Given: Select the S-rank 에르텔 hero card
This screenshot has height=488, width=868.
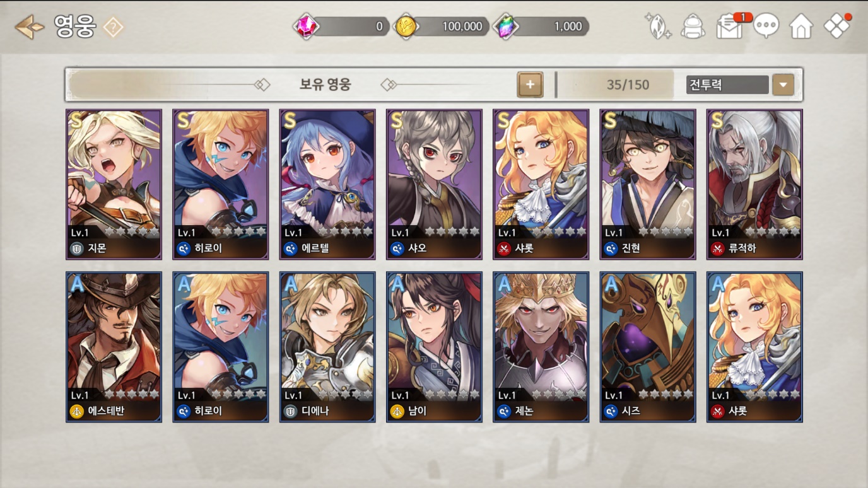Looking at the screenshot, I should click(327, 184).
